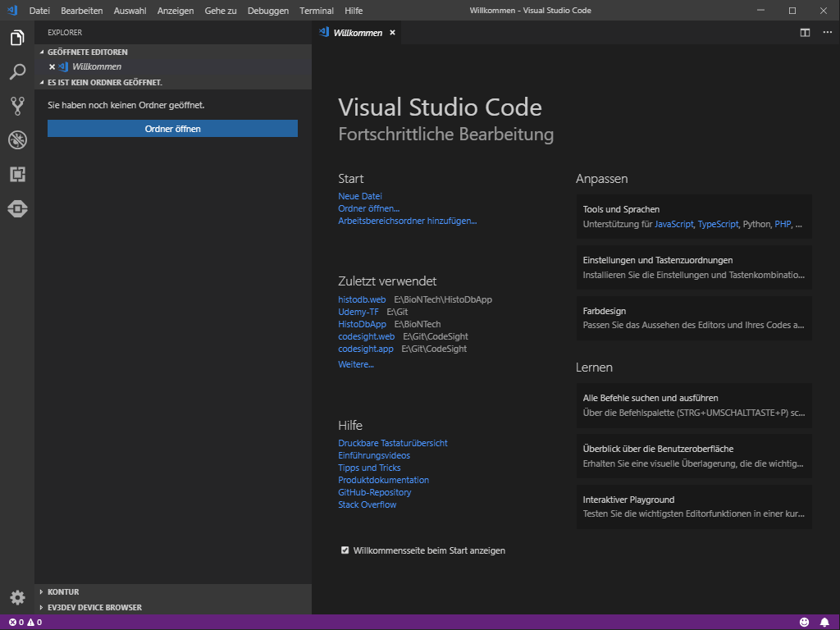Open the Source Control view
Image resolution: width=840 pixels, height=630 pixels.
[17, 106]
